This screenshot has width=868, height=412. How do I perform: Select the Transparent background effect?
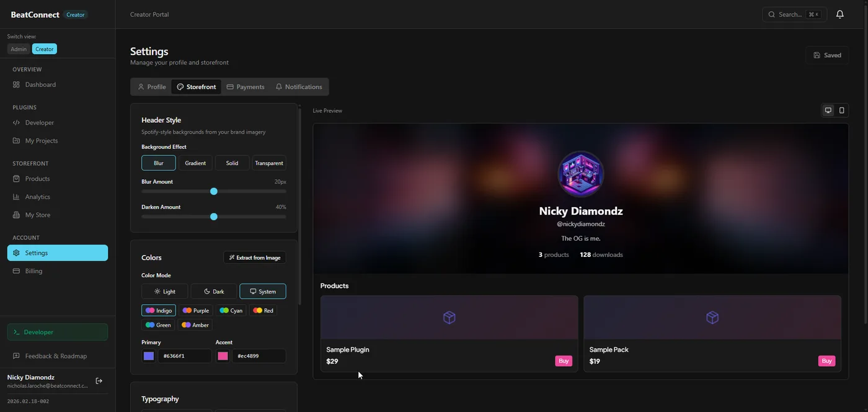[269, 163]
